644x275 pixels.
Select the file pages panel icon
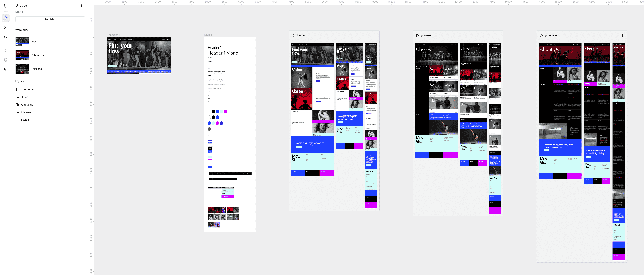tap(6, 18)
